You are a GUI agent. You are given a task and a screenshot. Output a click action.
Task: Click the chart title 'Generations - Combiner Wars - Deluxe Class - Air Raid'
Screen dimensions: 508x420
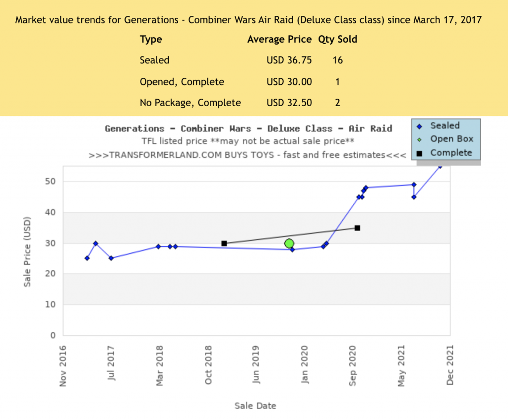249,128
